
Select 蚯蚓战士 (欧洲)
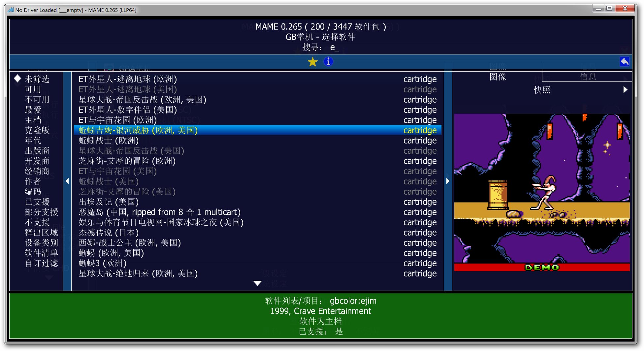[257, 141]
